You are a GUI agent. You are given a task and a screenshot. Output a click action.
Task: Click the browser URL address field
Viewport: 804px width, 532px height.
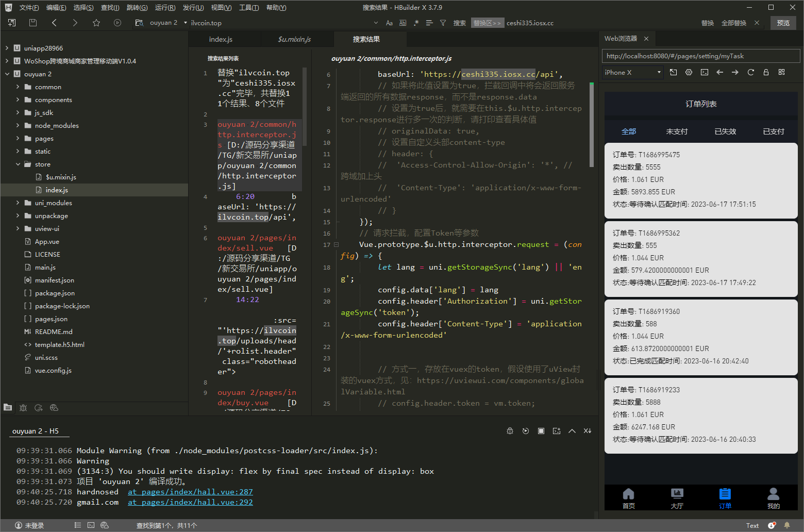tap(700, 56)
